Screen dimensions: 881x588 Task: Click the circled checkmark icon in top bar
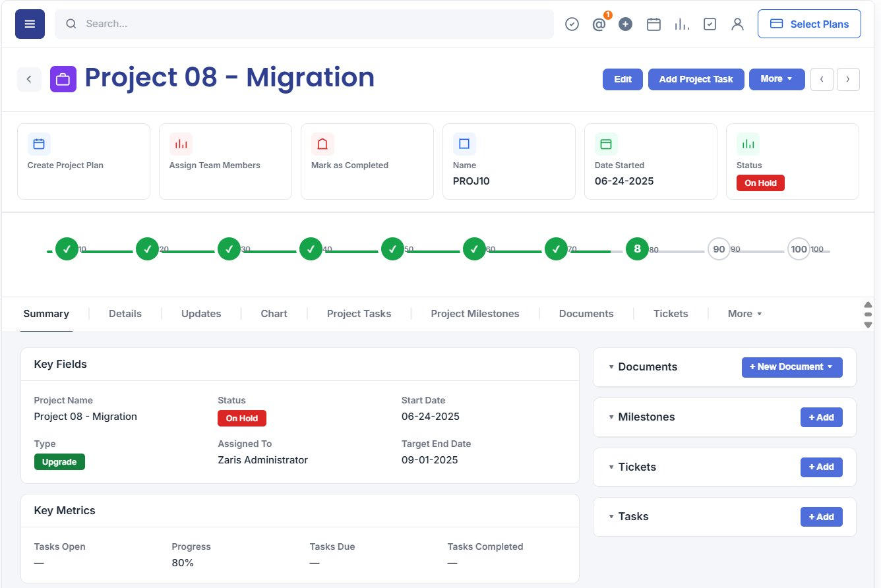click(x=572, y=24)
